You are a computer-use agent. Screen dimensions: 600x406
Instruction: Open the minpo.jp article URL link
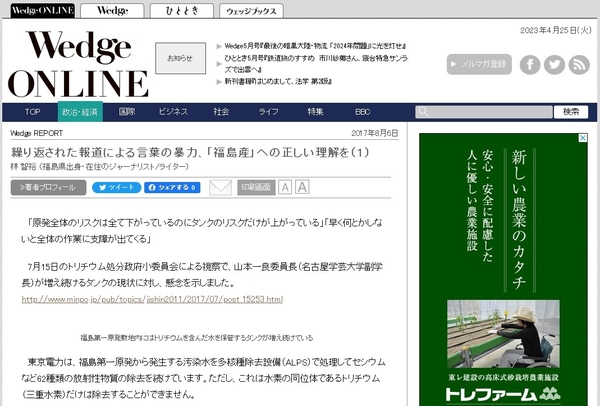point(152,299)
